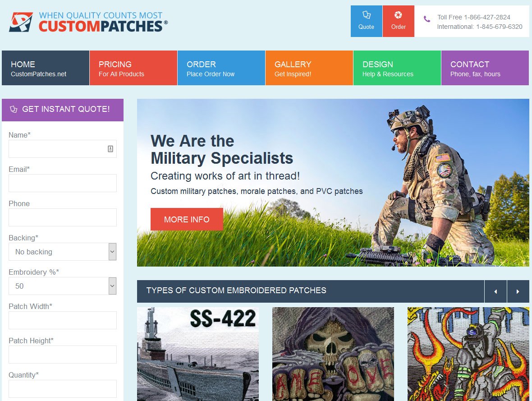Click the Email input field

click(62, 183)
